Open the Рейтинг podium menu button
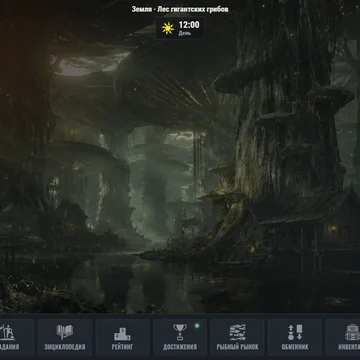 (122, 337)
